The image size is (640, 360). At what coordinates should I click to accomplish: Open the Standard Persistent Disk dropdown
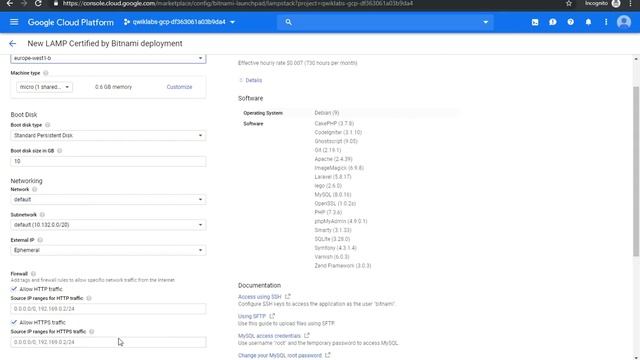click(108, 136)
